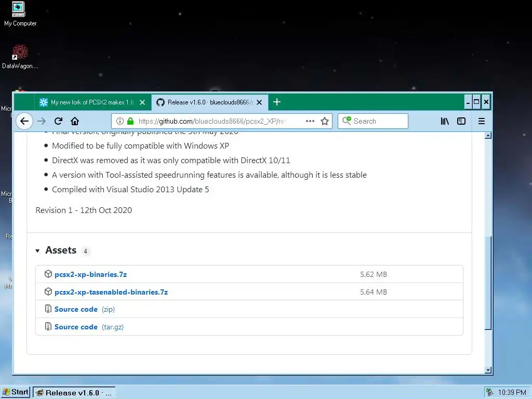Click the 'Release v1.6.0' taskbar button
Screen dimensions: 532x399
tap(74, 393)
